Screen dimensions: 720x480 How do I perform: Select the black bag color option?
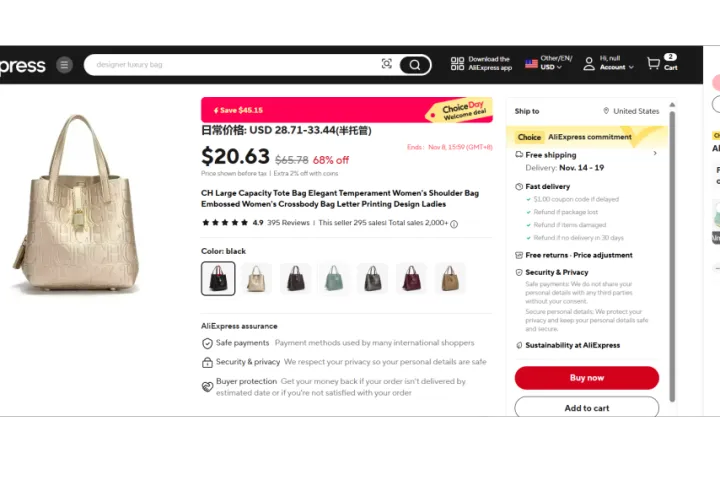pos(218,278)
